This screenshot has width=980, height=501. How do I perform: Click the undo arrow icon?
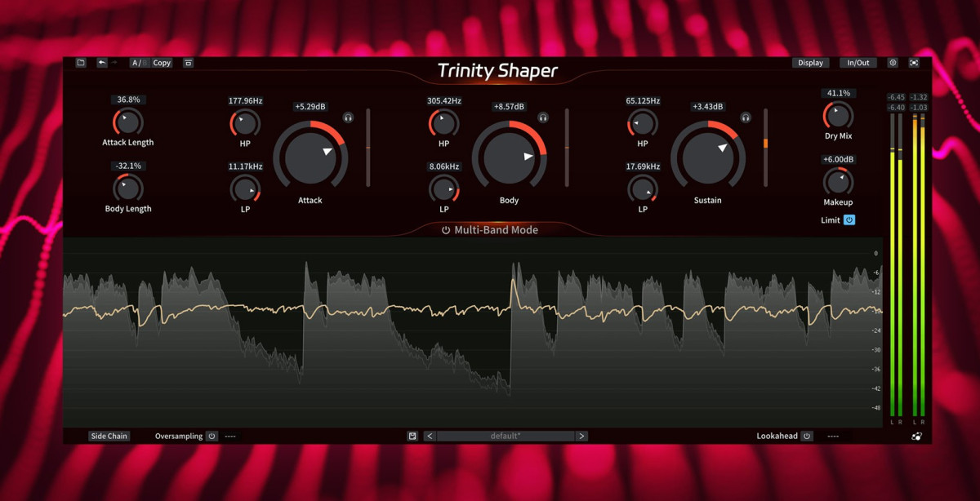tap(101, 63)
